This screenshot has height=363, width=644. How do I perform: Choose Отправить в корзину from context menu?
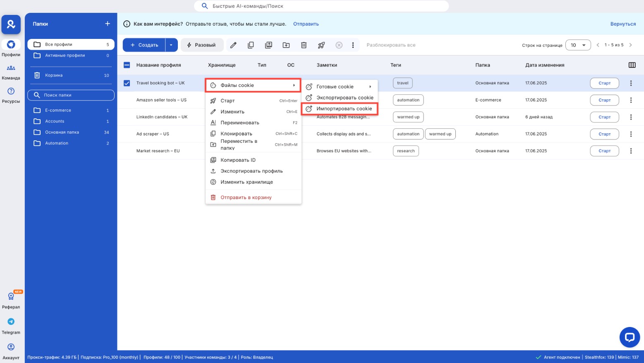tap(246, 197)
